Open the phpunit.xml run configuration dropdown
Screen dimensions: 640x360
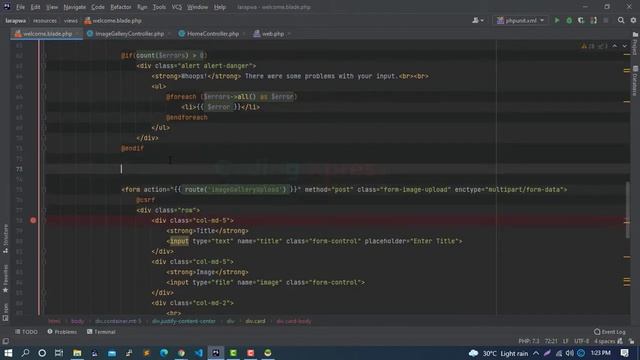520,20
